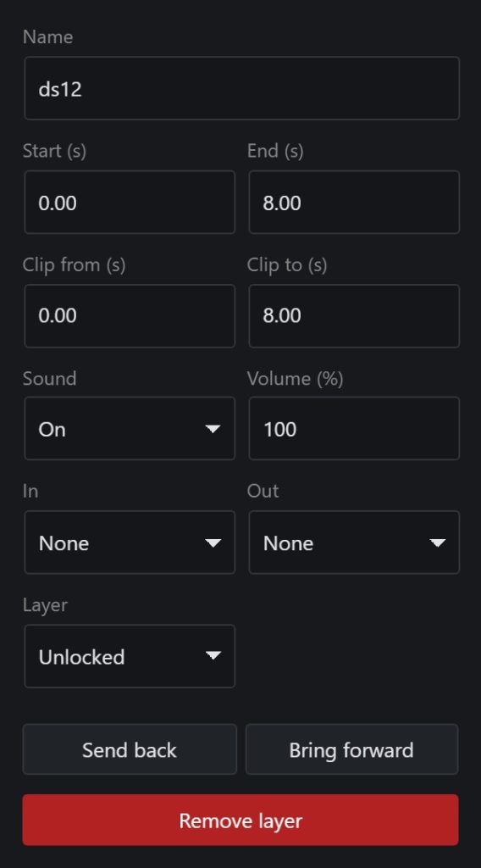
Task: Click the Send back button
Action: click(x=130, y=749)
